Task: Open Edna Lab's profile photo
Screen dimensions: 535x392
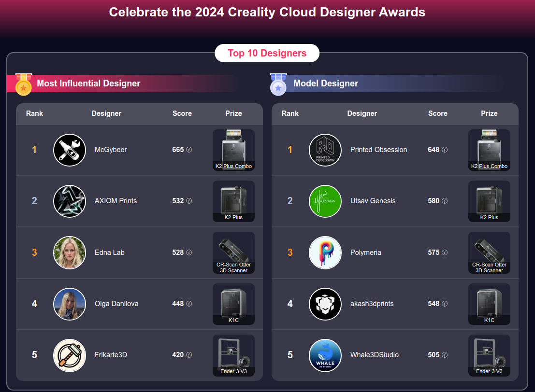Action: click(x=70, y=252)
